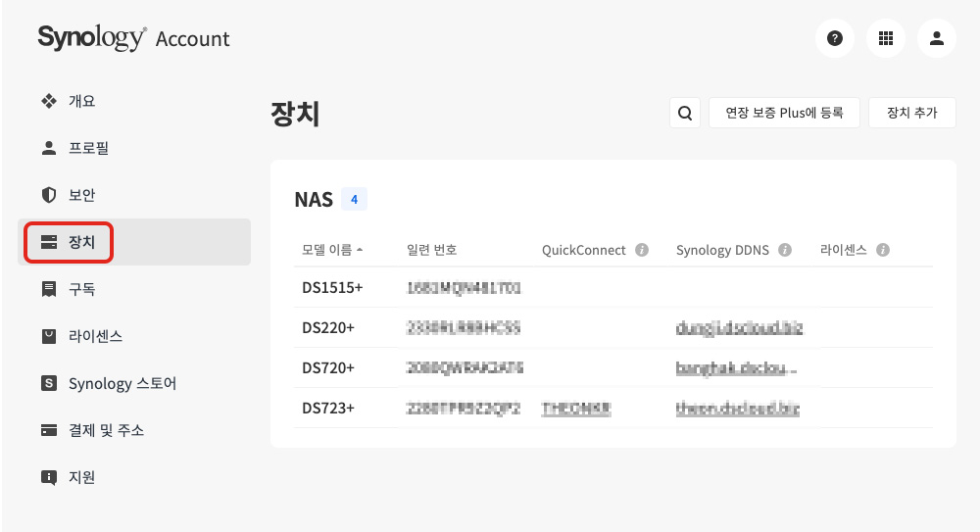Image resolution: width=980 pixels, height=532 pixels.
Task: Open the DS220+ DDNS link
Action: 739,328
